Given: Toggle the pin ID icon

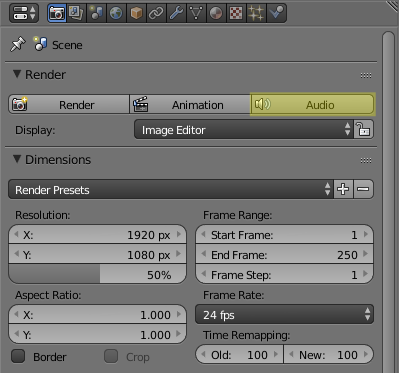Looking at the screenshot, I should pos(17,44).
